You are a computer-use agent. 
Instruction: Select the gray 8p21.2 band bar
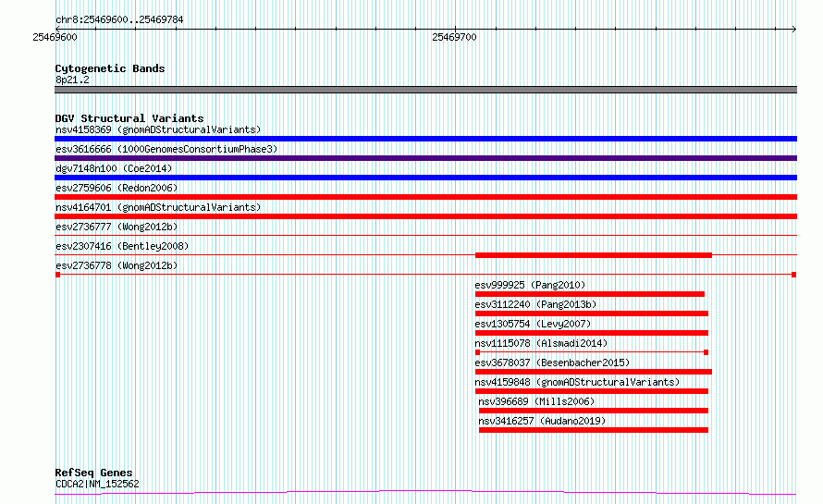[425, 90]
